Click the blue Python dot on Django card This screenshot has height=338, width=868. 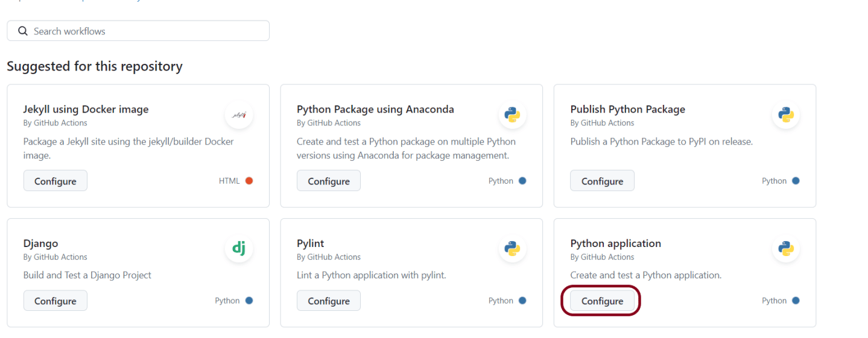point(249,301)
